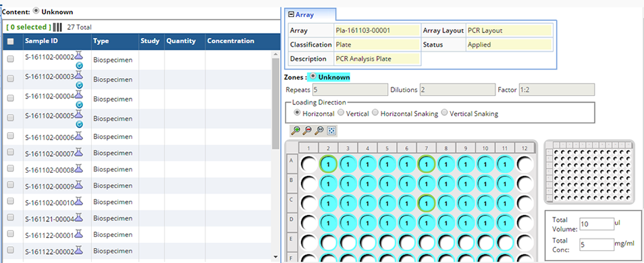Click flask icon for sample S-161102-00008

coord(79,168)
